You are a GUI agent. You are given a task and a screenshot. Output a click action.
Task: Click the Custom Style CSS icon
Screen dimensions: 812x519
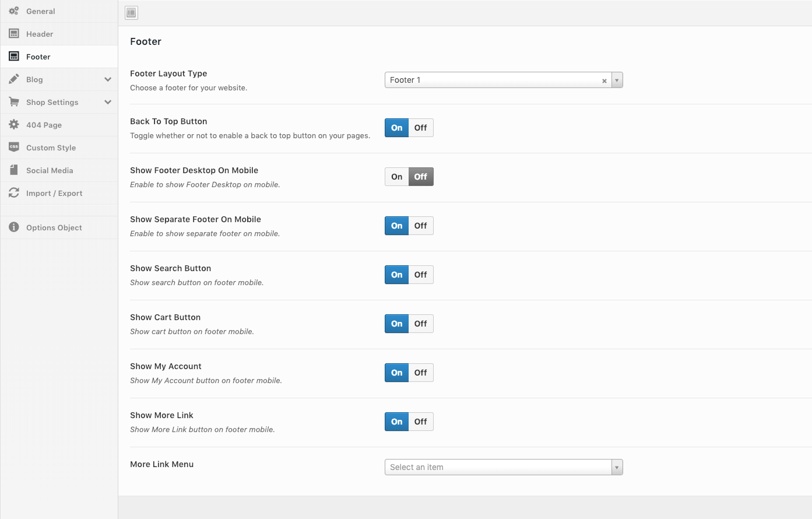pos(14,148)
